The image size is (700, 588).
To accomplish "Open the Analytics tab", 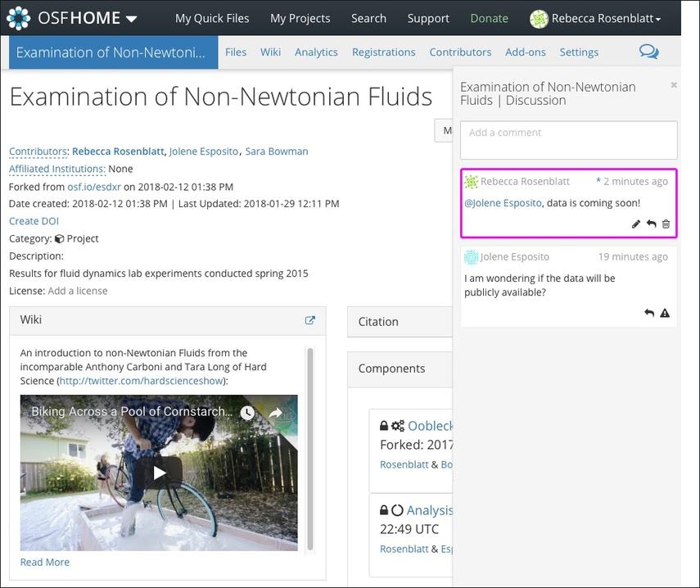I will click(x=316, y=52).
